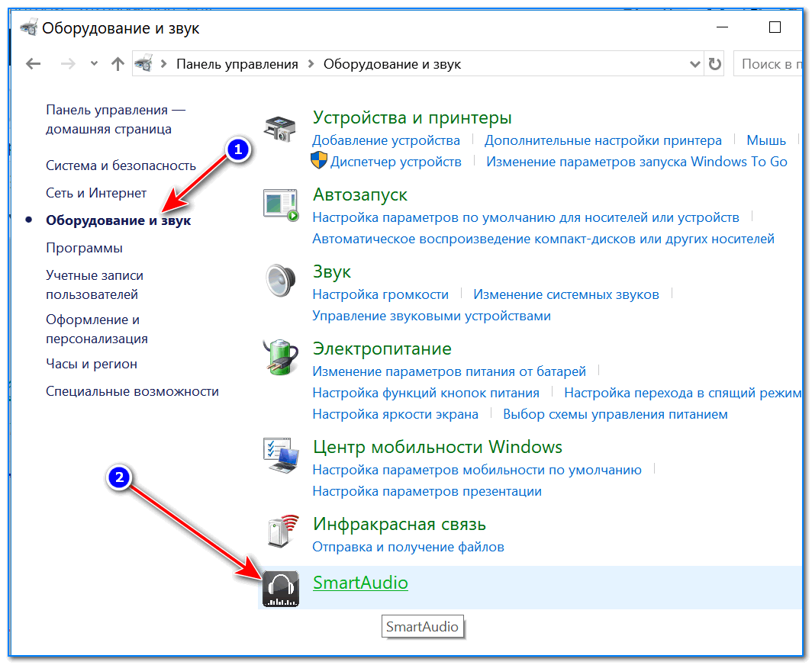Click the Windows Mobility Center laptop icon
This screenshot has width=812, height=665.
280,457
